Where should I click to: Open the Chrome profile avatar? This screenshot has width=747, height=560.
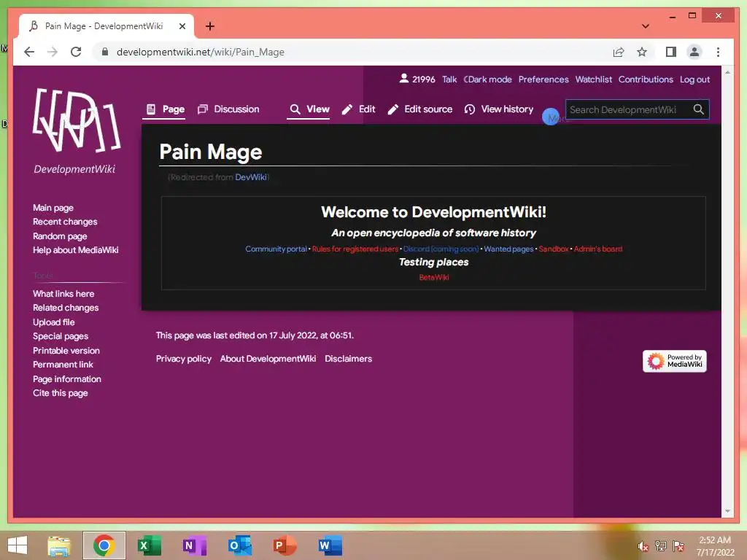(x=694, y=52)
